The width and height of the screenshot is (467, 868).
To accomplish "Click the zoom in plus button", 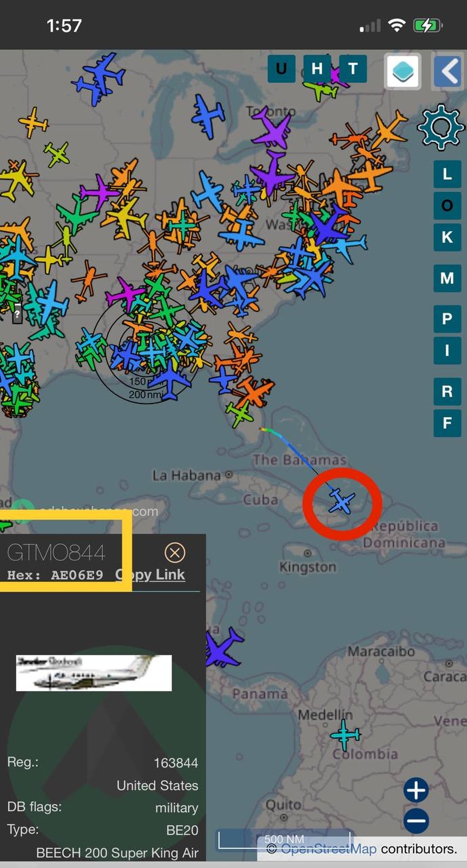I will 416,790.
